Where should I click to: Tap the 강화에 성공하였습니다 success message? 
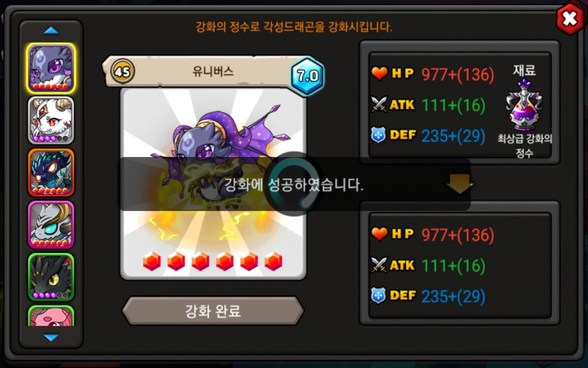[x=293, y=185]
